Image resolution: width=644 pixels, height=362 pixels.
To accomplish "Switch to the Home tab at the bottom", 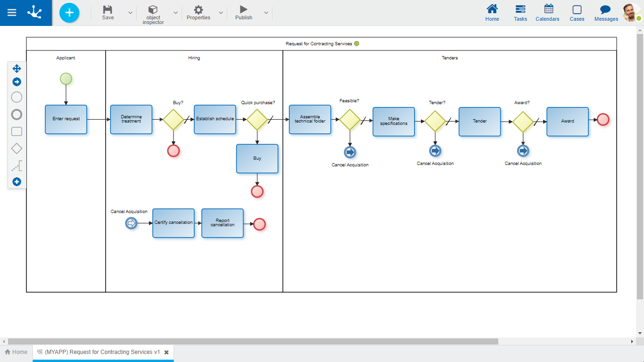I will coord(16,352).
